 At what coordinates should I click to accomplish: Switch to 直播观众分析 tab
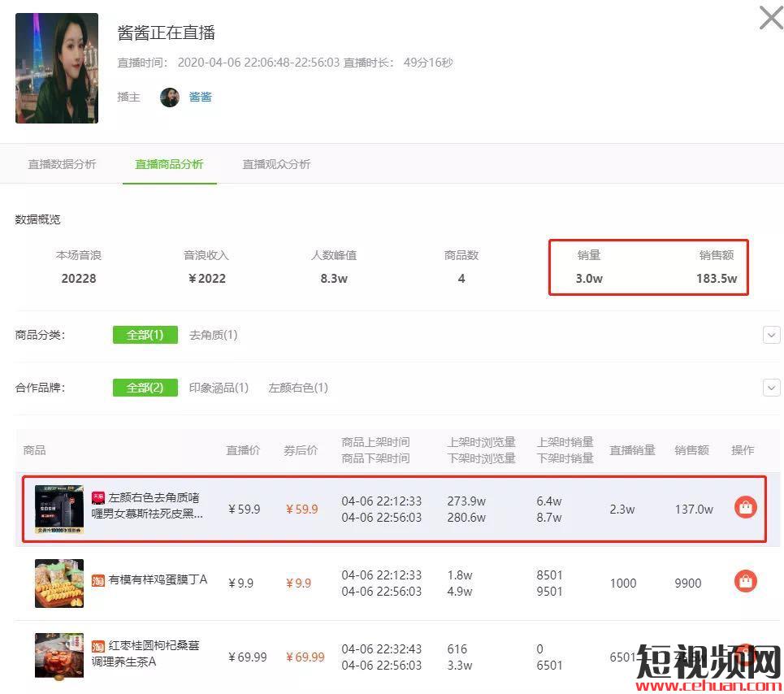click(276, 164)
